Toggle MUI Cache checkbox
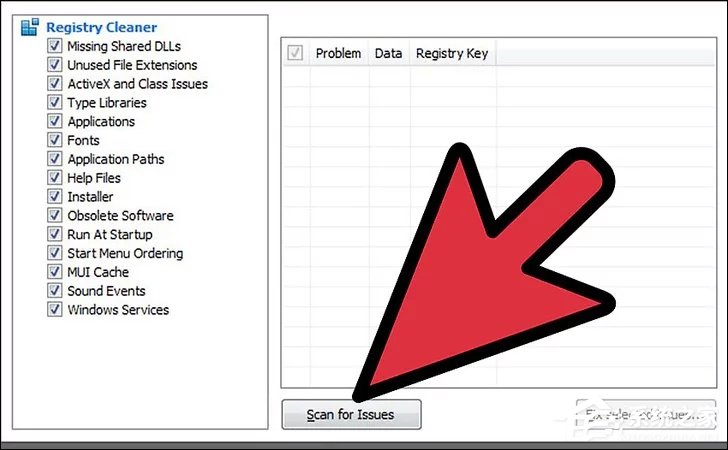Image resolution: width=728 pixels, height=450 pixels. 54,271
